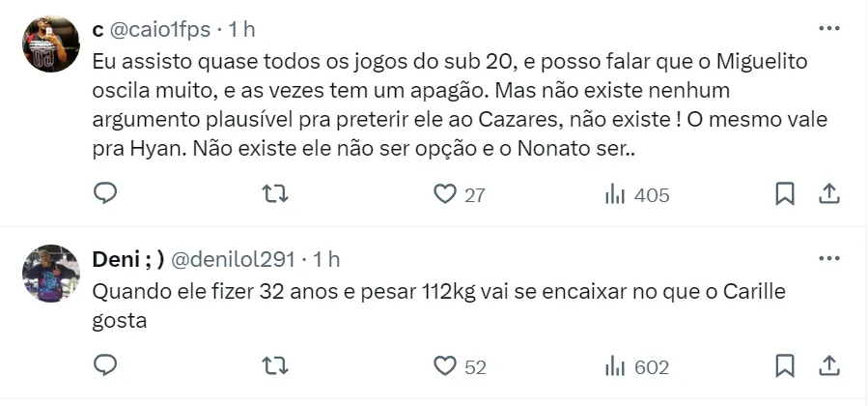Image resolution: width=868 pixels, height=406 pixels.
Task: View analytics showing 602 views
Action: coord(636,366)
